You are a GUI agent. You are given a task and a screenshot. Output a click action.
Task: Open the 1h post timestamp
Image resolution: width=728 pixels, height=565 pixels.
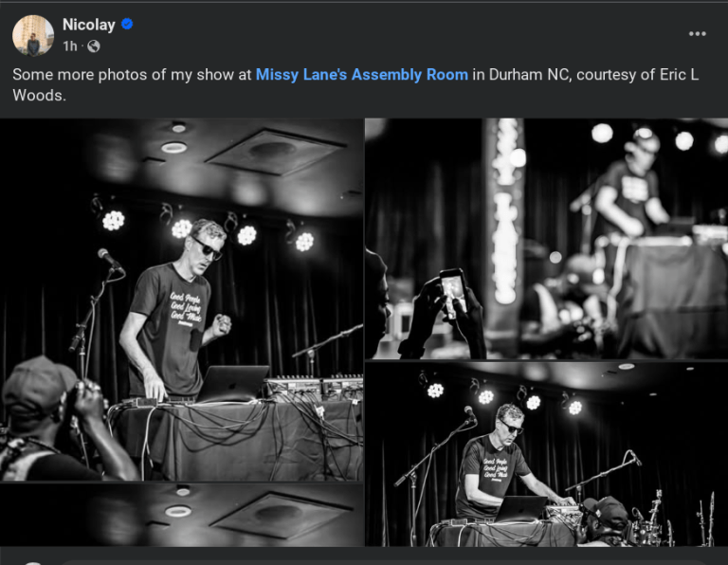(69, 46)
